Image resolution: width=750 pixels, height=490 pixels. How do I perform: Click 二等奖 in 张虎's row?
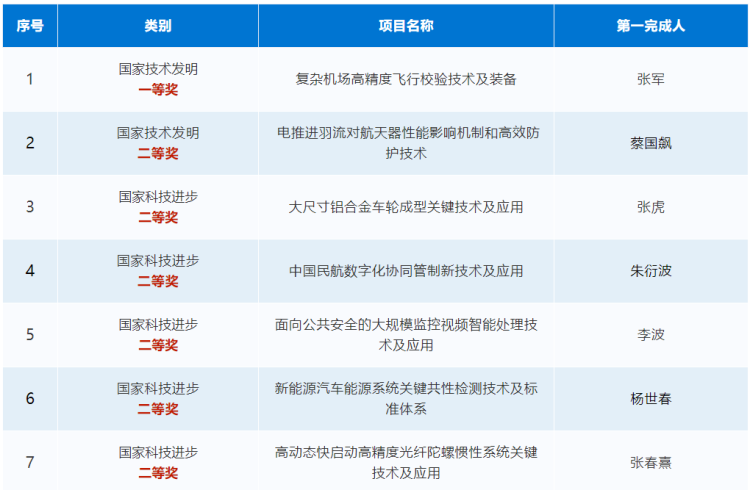click(x=158, y=217)
